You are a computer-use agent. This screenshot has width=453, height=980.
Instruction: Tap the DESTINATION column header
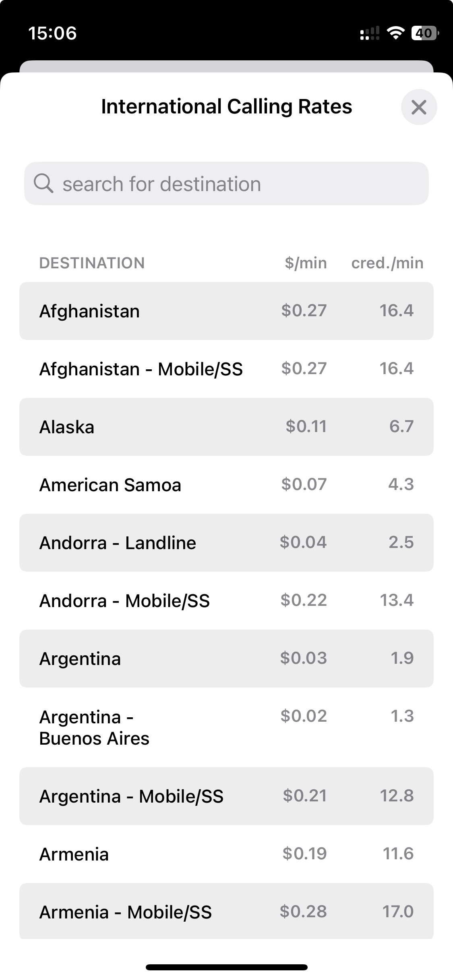92,263
